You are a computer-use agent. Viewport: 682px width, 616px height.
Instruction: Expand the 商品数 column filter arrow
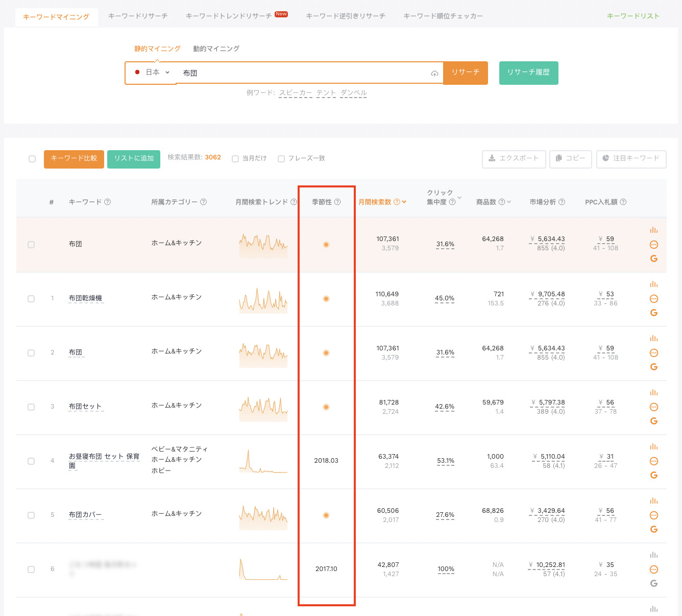coord(509,202)
